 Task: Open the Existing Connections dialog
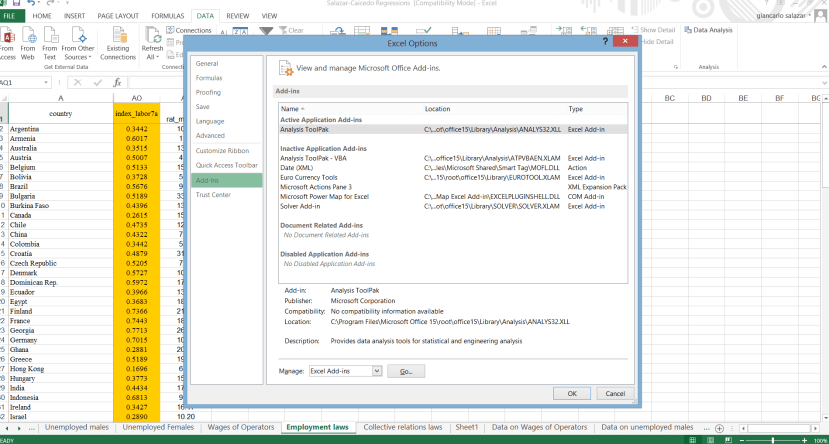[x=118, y=43]
